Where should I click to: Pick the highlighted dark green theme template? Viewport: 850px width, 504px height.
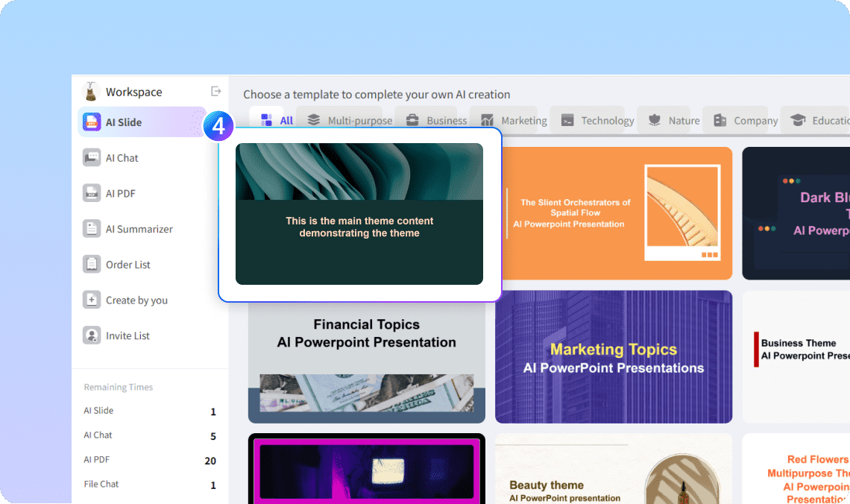359,214
